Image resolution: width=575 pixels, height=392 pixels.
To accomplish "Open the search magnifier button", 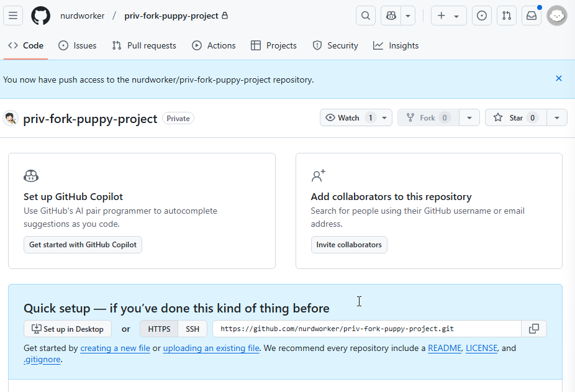I will 366,16.
